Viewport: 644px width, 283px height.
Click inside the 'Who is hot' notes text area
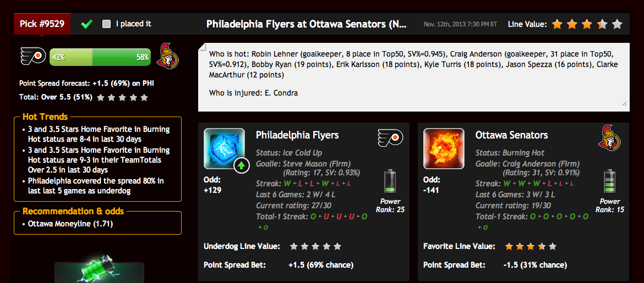pos(413,77)
